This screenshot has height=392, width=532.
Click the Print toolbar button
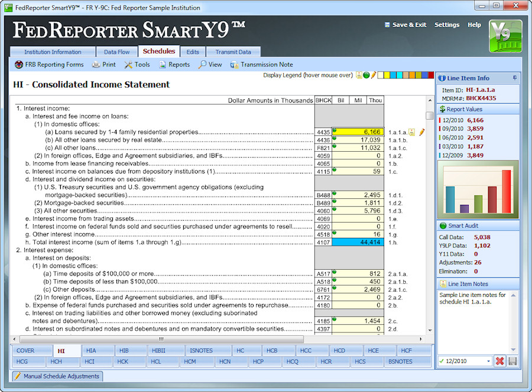click(104, 64)
